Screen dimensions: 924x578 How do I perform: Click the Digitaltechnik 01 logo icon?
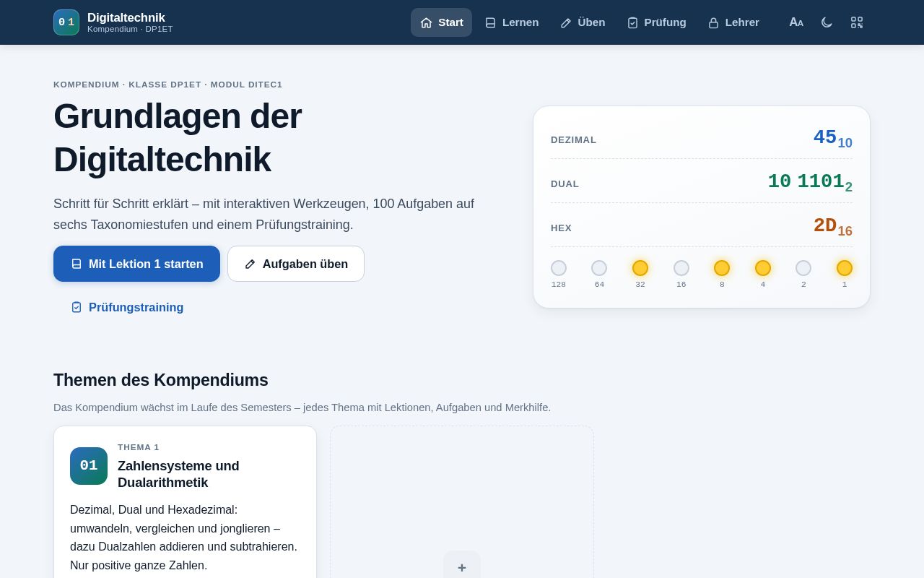pos(66,22)
